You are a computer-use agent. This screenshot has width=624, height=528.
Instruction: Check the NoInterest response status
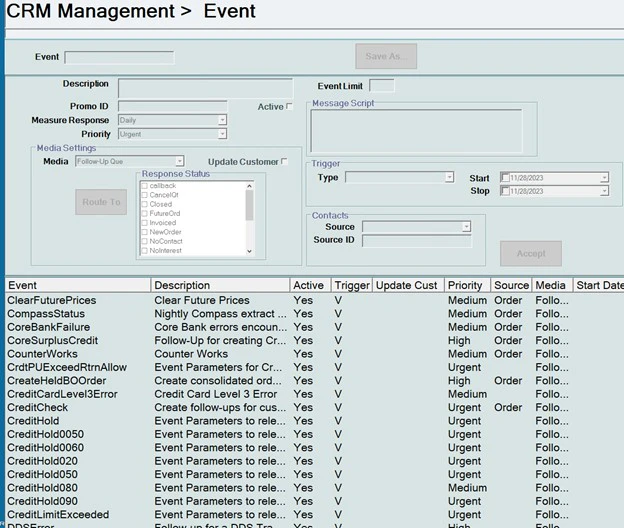[x=144, y=251]
